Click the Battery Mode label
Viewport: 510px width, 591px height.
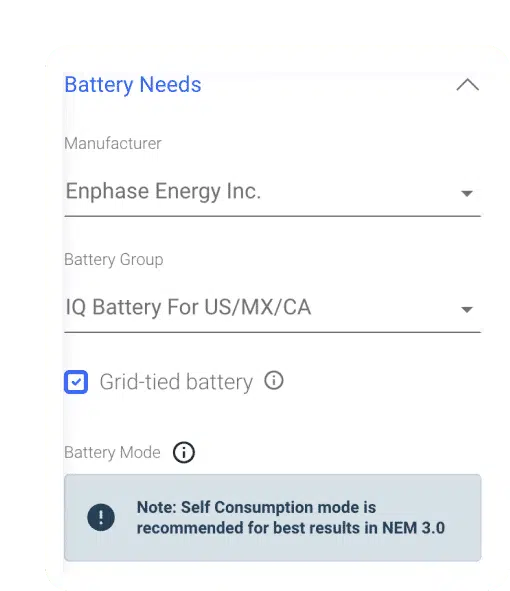click(x=112, y=452)
